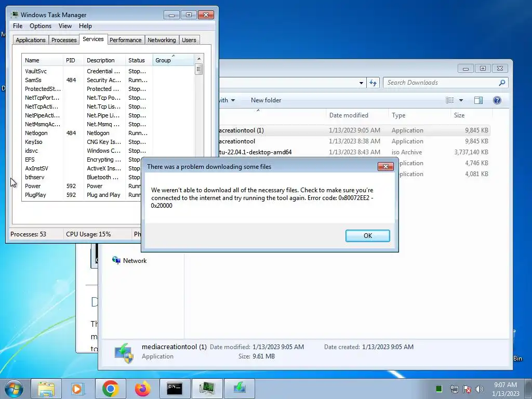Image resolution: width=532 pixels, height=399 pixels.
Task: Select the Power service name
Action: pos(33,186)
